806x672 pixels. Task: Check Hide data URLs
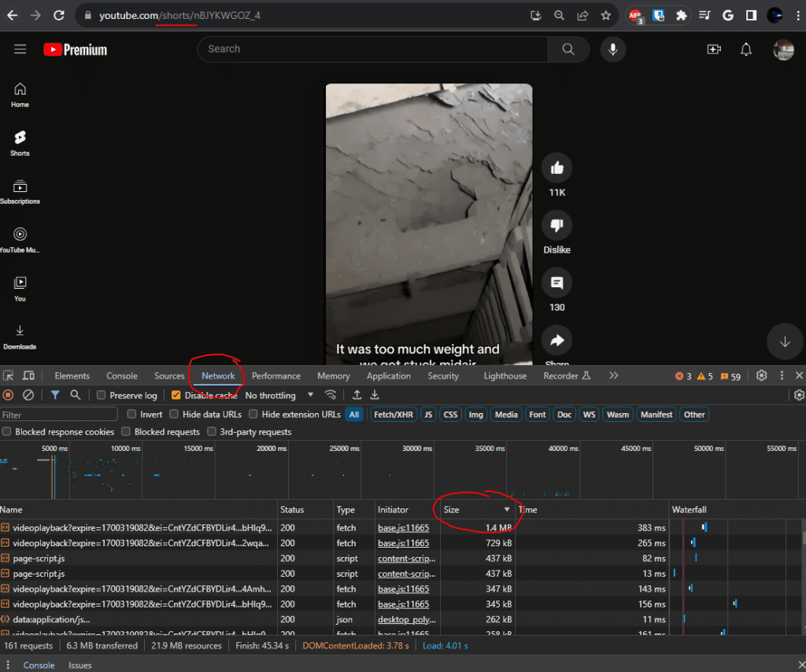pyautogui.click(x=174, y=414)
